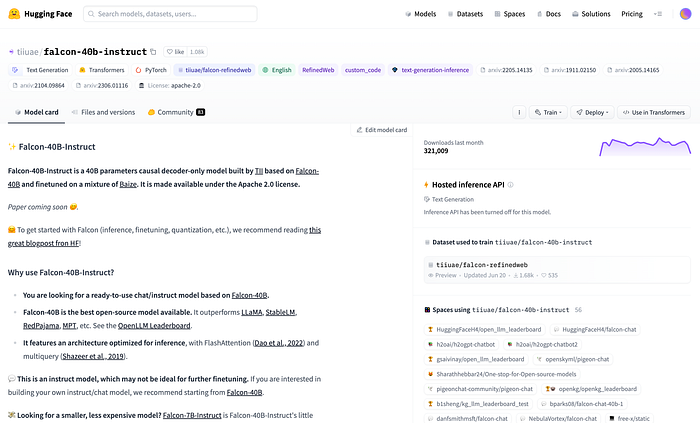Open the Text Generation task link in sidebar

(449, 199)
